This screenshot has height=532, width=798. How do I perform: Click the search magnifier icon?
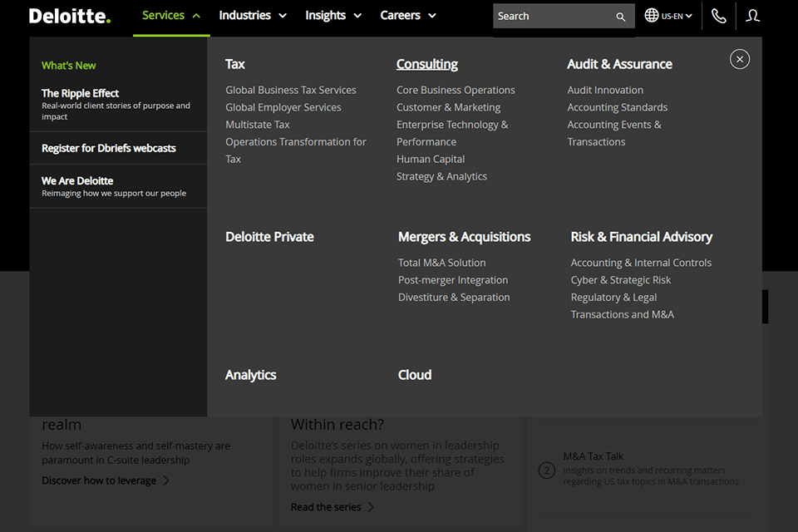pyautogui.click(x=620, y=17)
